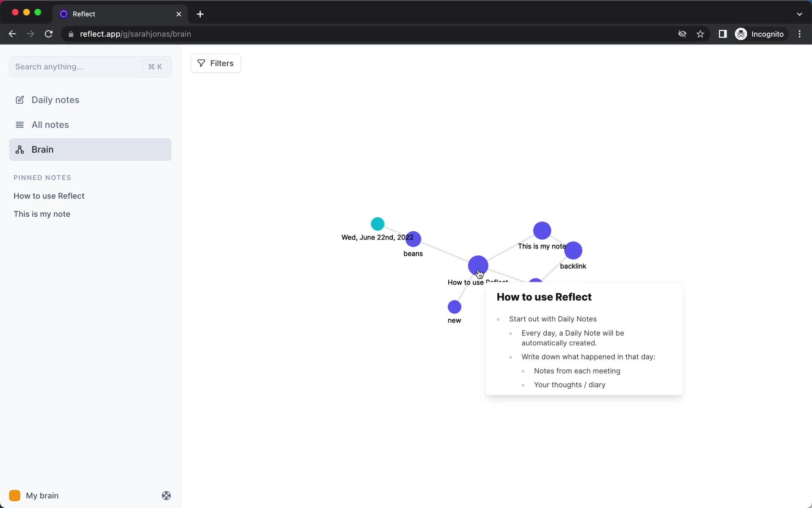Click on How to use Reflect node
The height and width of the screenshot is (508, 812).
click(x=477, y=266)
